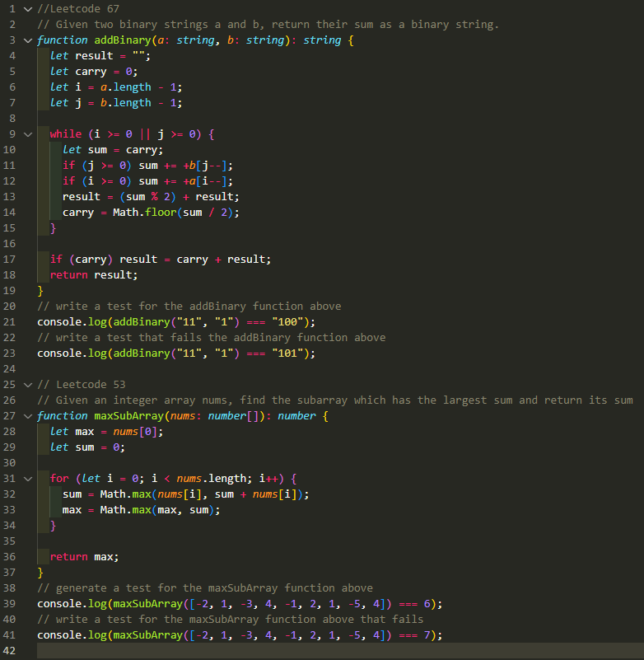
Task: Click 'nums[0]' on line 28
Action: (135, 432)
